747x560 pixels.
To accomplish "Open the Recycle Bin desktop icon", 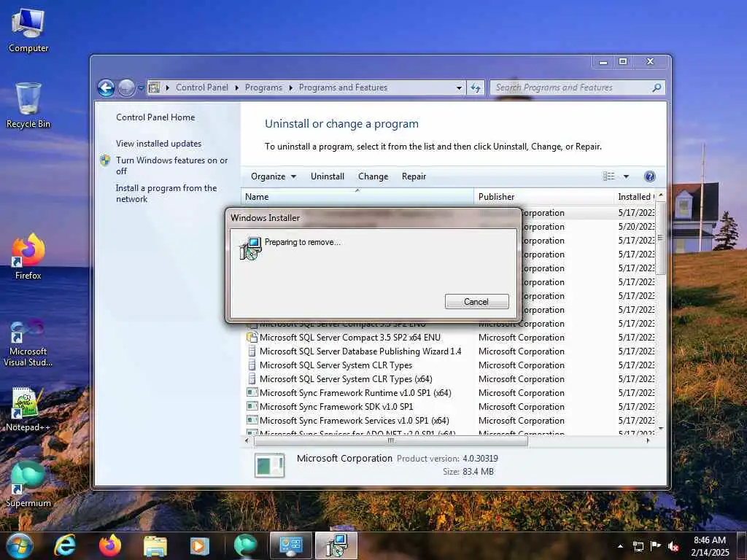I will 28,106.
